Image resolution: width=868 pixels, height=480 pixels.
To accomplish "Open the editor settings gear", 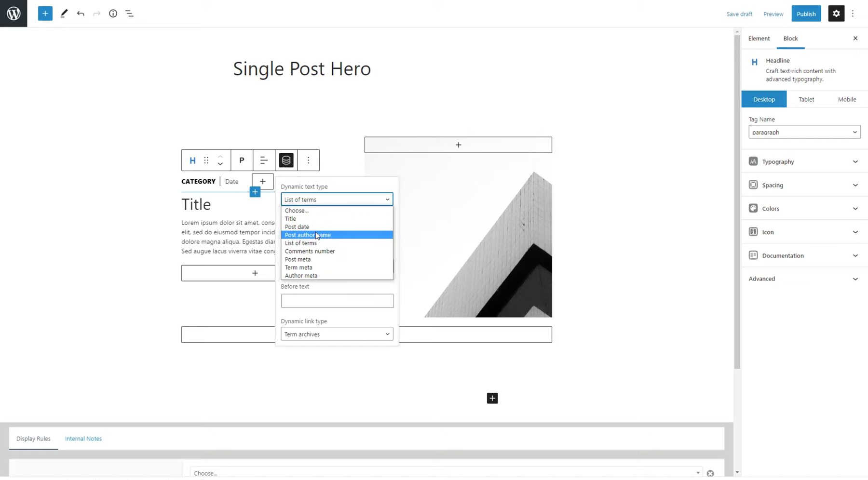I will coord(836,13).
